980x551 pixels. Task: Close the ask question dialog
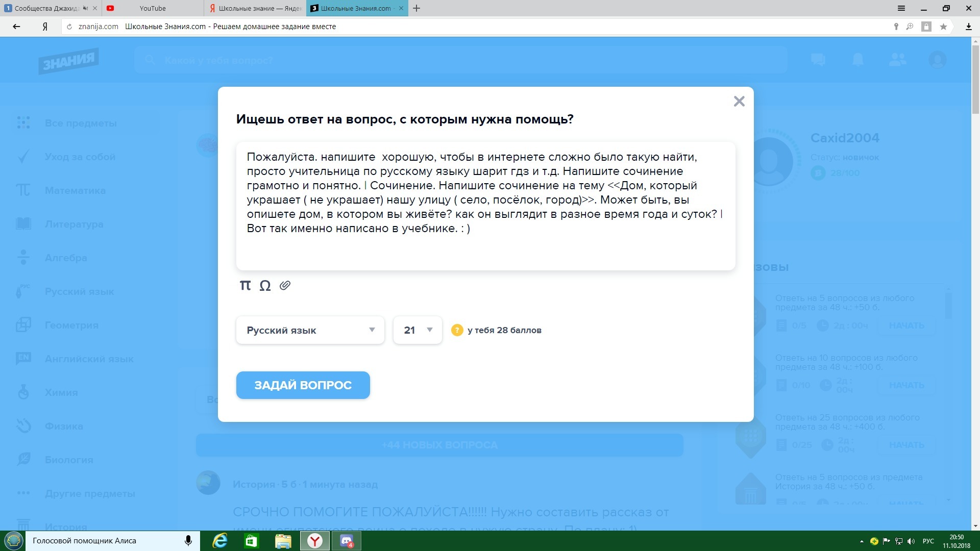739,102
